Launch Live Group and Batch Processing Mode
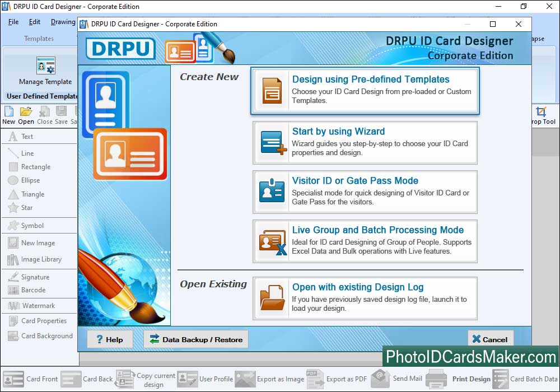Image resolution: width=560 pixels, height=392 pixels. [365, 241]
